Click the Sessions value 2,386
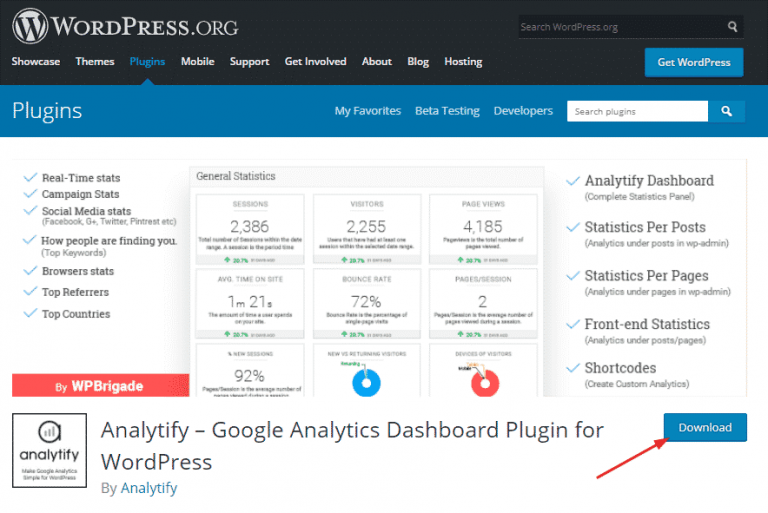Image resolution: width=768 pixels, height=513 pixels. 249,226
